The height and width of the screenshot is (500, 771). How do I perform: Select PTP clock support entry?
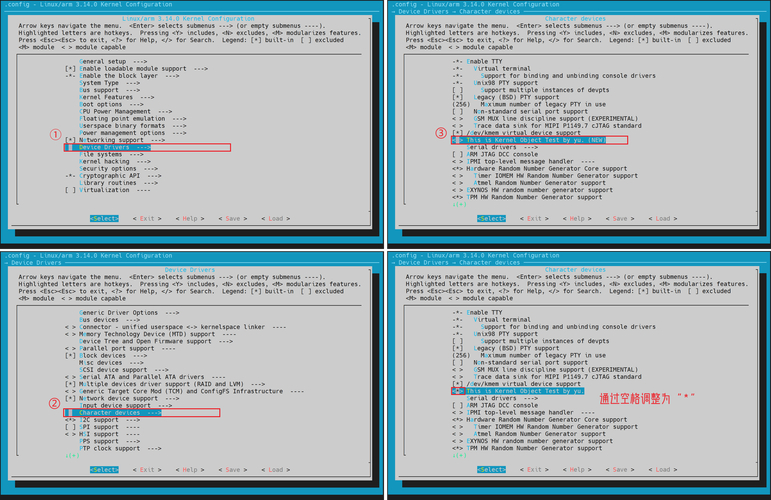(x=120, y=448)
